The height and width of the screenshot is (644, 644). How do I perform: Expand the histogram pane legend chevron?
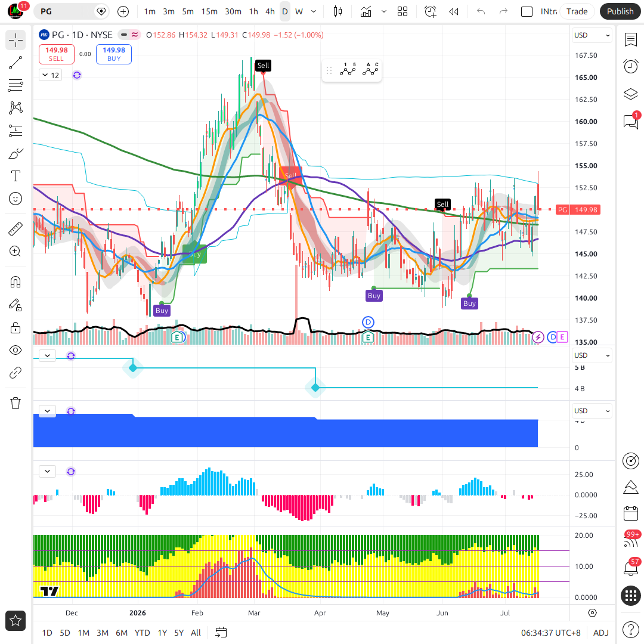(x=47, y=472)
